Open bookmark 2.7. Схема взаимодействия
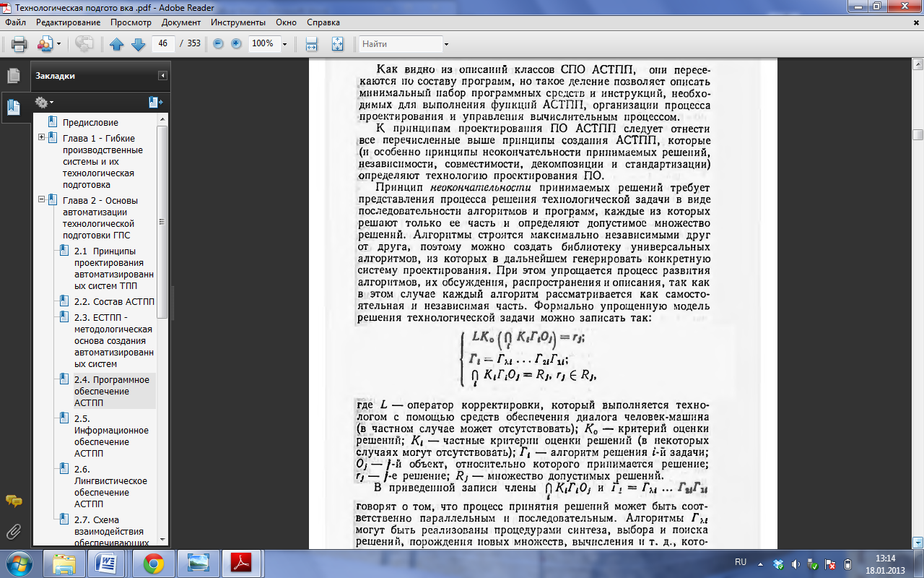Screen dimensions: 924x578 110,530
